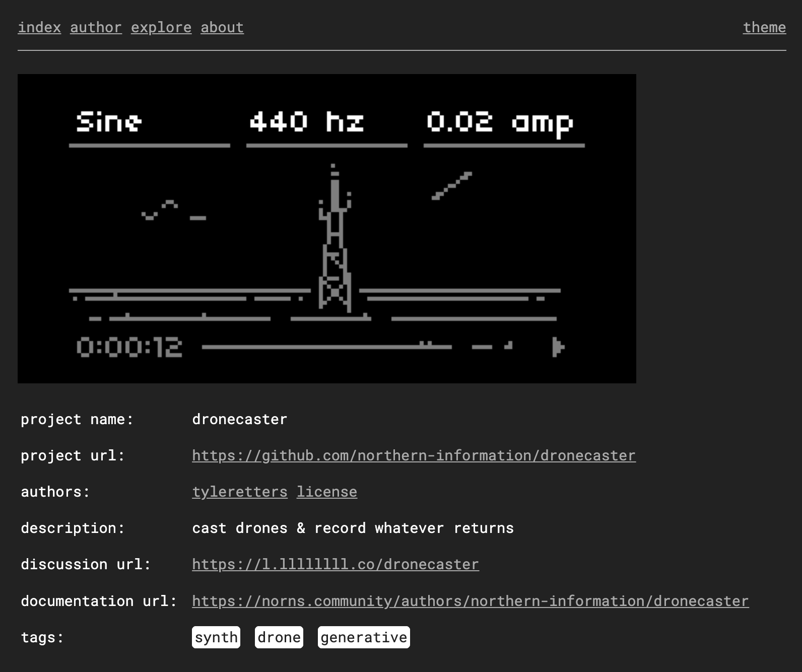
Task: Select the generative tag
Action: (x=364, y=637)
